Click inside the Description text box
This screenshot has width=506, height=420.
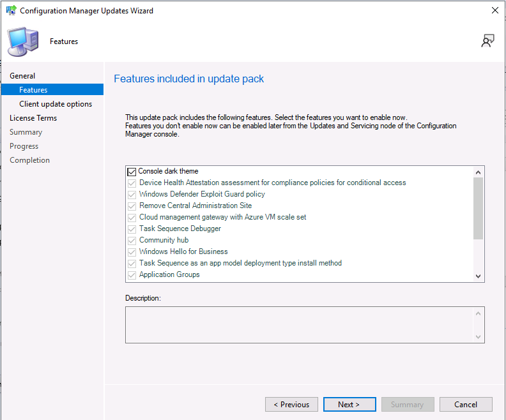pos(300,325)
